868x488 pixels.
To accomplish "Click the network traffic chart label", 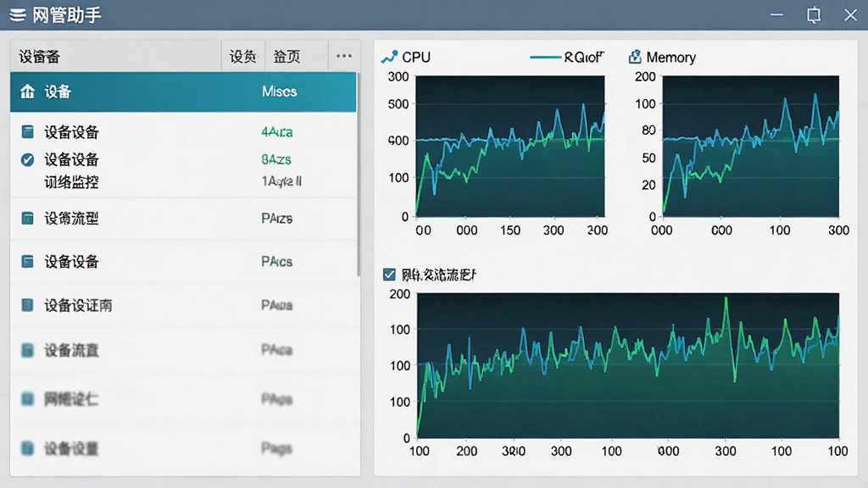I will (438, 274).
